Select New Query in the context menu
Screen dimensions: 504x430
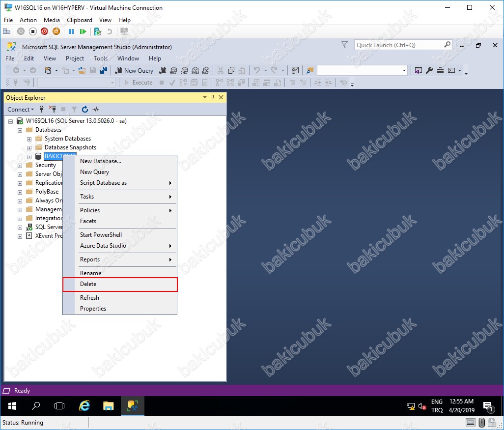click(x=120, y=172)
